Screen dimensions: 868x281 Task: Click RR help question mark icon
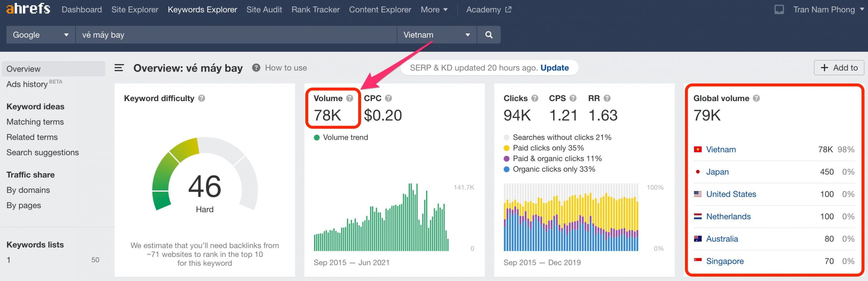pyautogui.click(x=607, y=98)
